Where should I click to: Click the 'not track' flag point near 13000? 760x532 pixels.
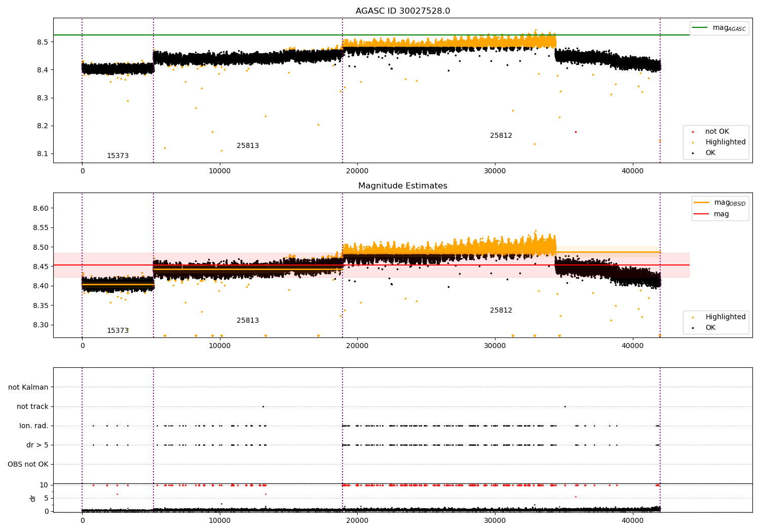(x=263, y=406)
